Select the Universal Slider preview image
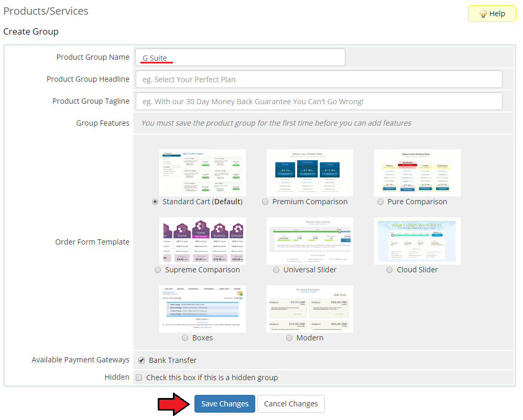The height and width of the screenshot is (420, 523). pos(310,241)
